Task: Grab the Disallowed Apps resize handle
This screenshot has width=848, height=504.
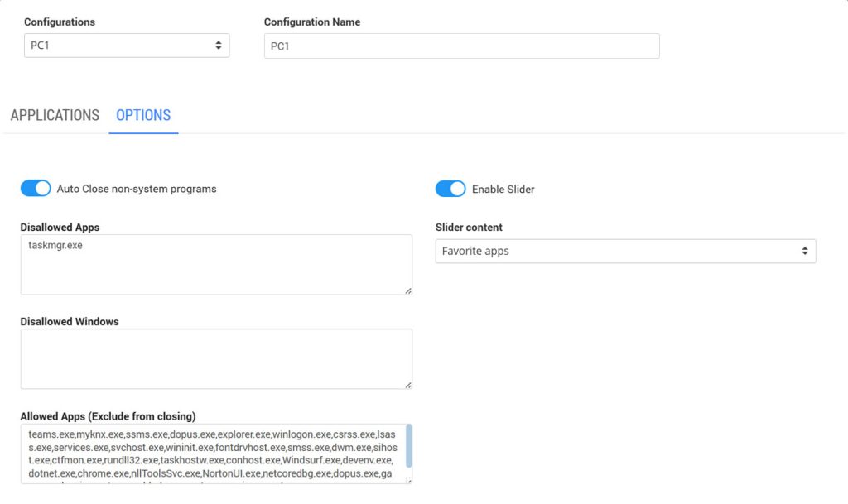Action: coord(408,290)
